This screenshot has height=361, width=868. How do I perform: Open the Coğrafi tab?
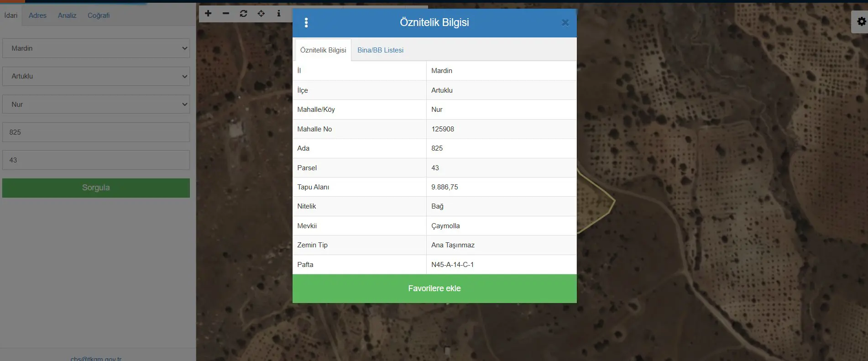(99, 16)
